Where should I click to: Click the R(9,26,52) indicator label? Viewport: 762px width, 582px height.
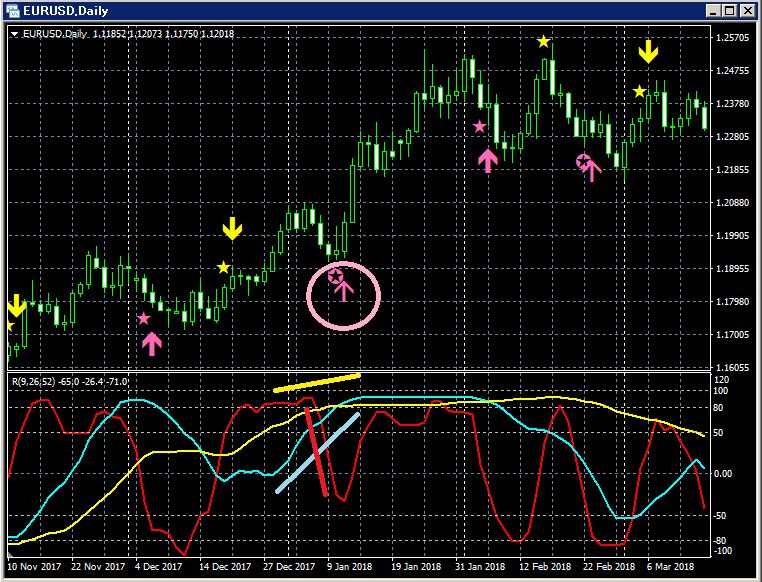click(70, 382)
